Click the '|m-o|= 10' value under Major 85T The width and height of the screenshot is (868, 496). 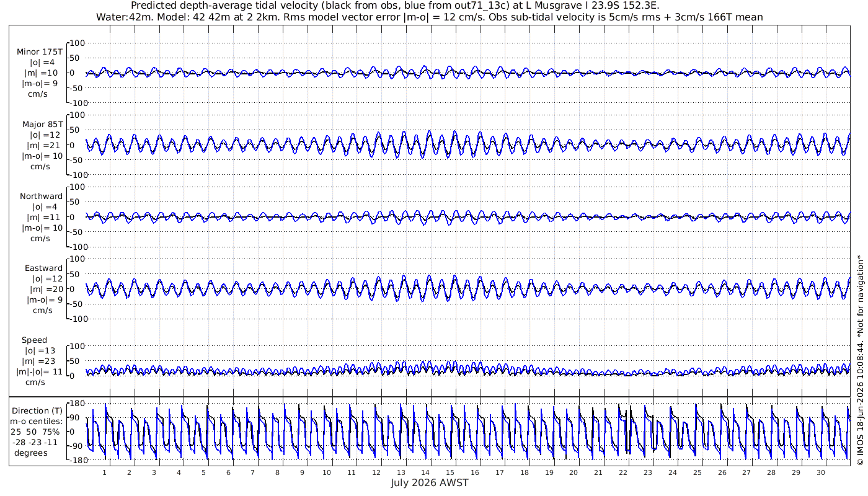pyautogui.click(x=42, y=156)
